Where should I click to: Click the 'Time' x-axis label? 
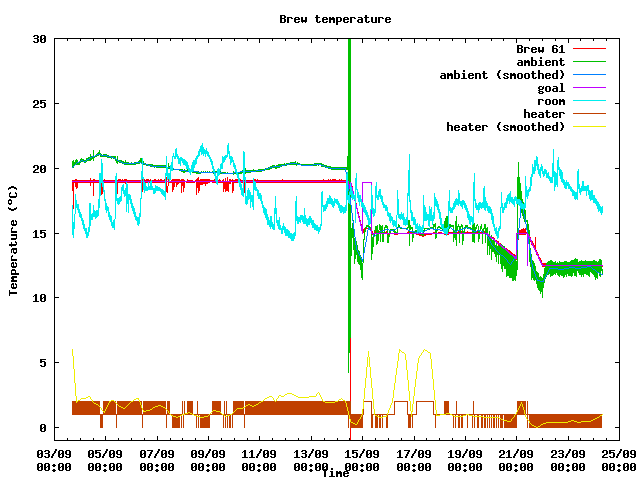click(x=336, y=473)
